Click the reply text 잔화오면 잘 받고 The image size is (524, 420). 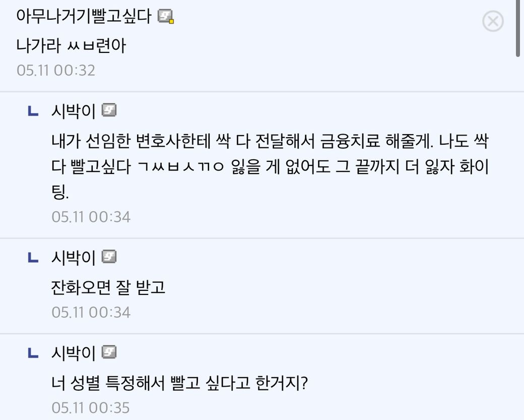click(108, 287)
